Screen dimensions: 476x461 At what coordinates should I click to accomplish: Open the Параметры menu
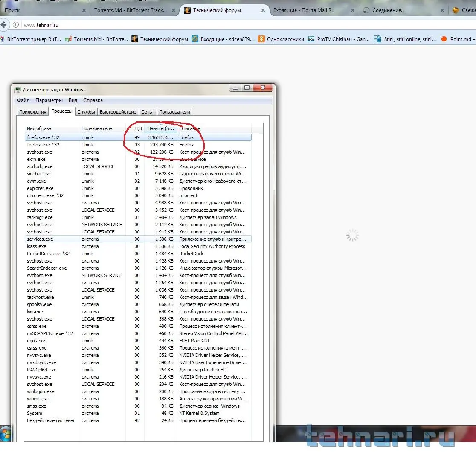49,100
